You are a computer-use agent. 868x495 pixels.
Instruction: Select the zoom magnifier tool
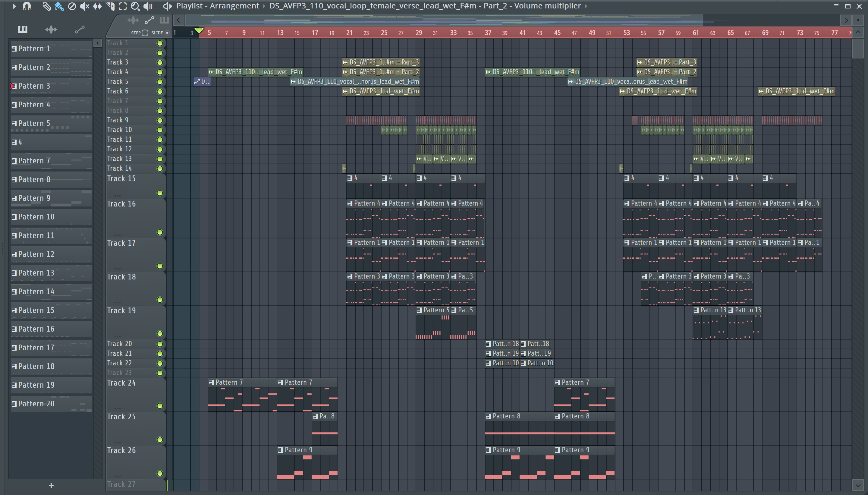135,6
